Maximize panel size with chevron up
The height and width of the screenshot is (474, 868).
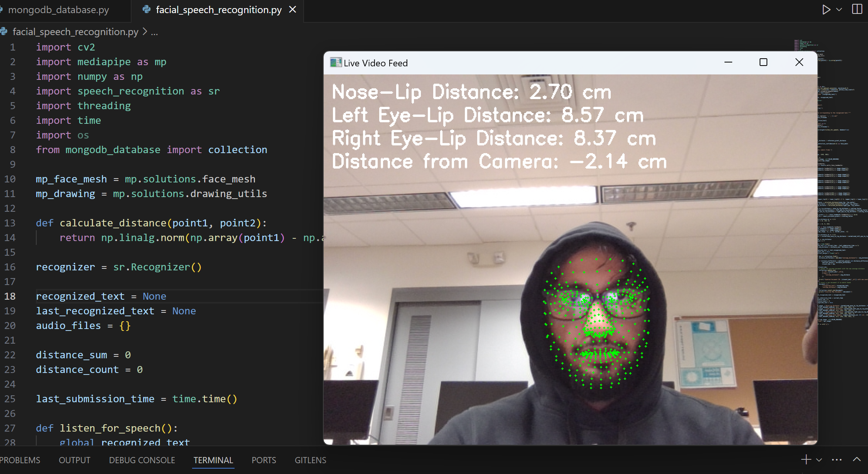(x=856, y=459)
